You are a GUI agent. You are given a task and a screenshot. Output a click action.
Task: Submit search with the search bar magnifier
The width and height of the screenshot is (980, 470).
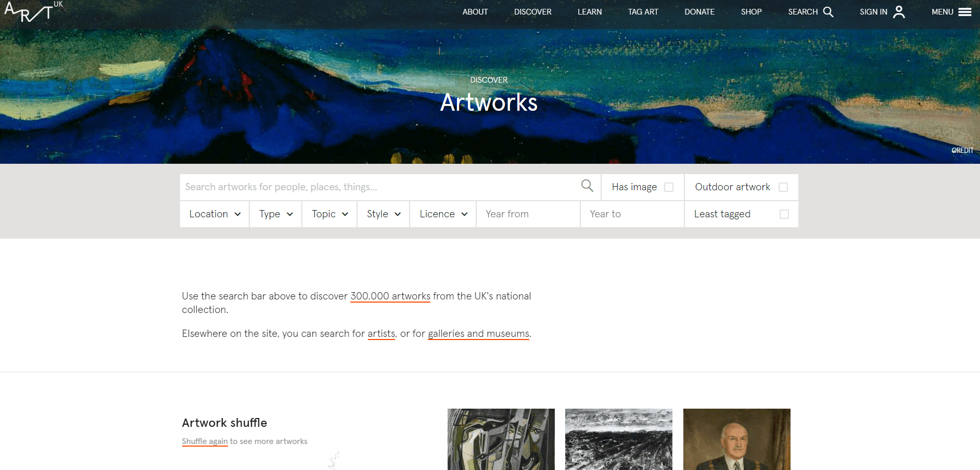(587, 186)
